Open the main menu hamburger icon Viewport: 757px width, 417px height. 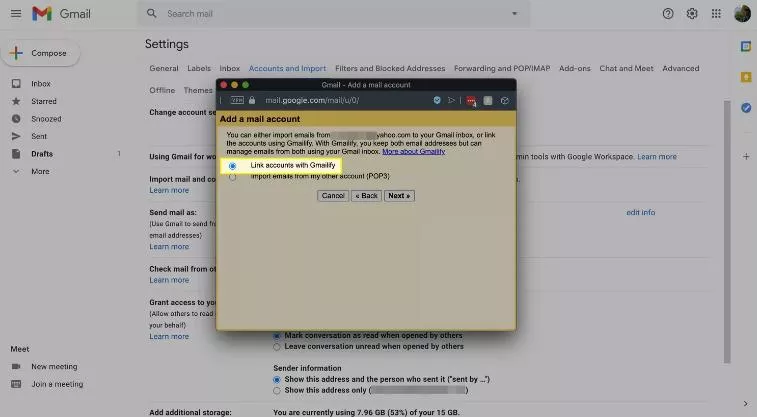[16, 14]
